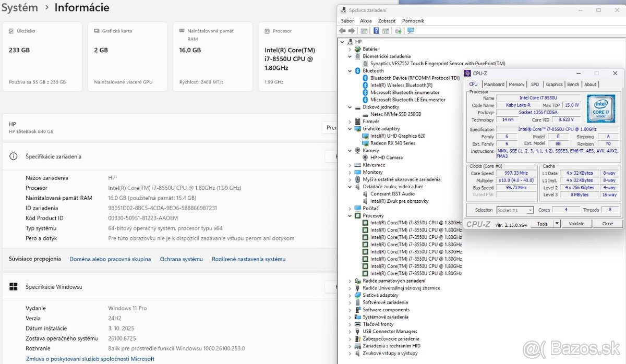Expand the Batérie category
The image size is (626, 364).
click(350, 49)
